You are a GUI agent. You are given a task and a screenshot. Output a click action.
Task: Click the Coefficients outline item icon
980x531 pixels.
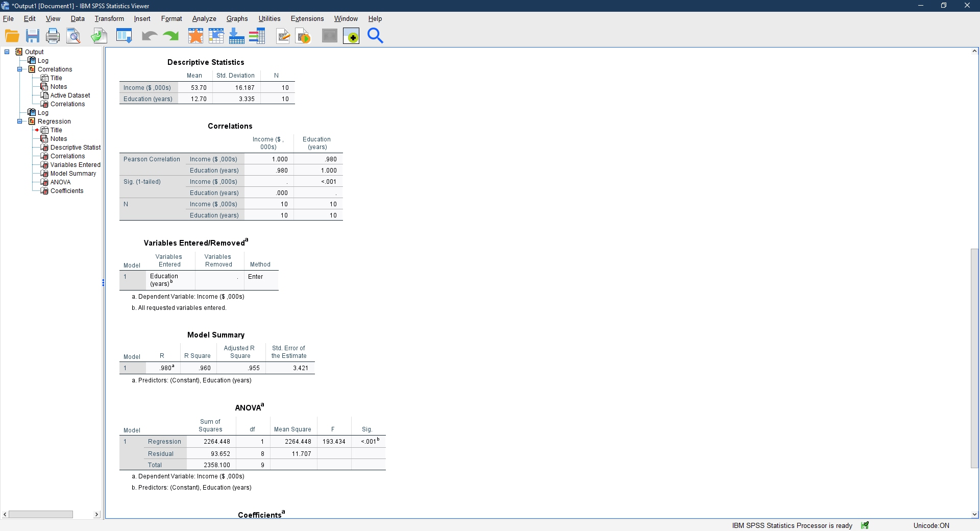44,191
